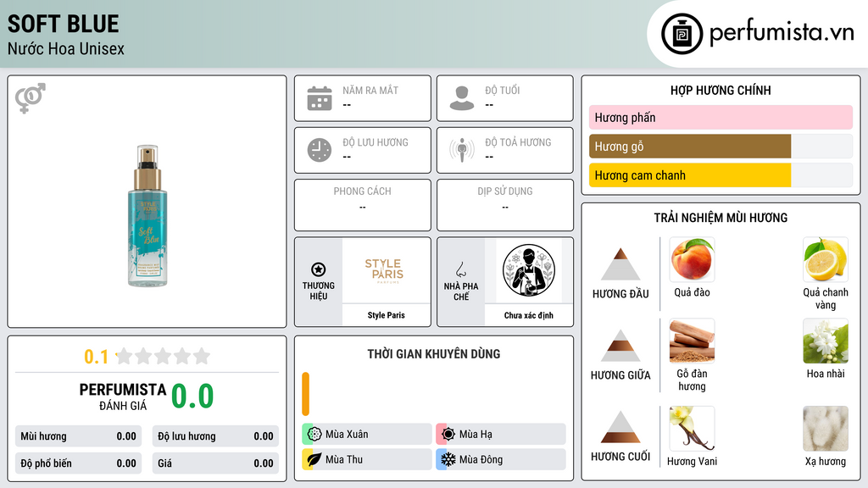The image size is (868, 488).
Task: Click the Mùa Đông snowflake icon
Action: [448, 459]
